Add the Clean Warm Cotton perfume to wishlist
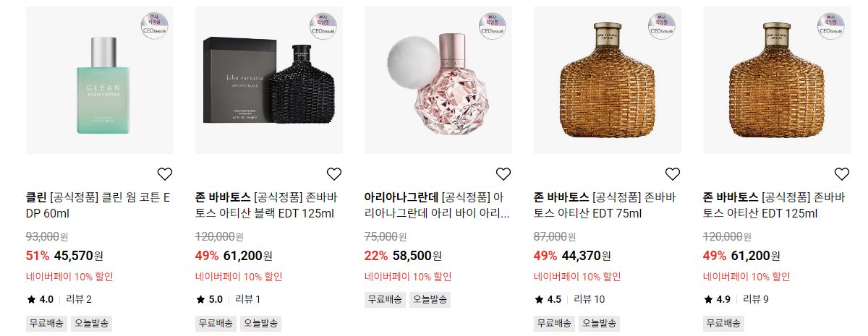Screen dimensions: 868x336 [165, 174]
